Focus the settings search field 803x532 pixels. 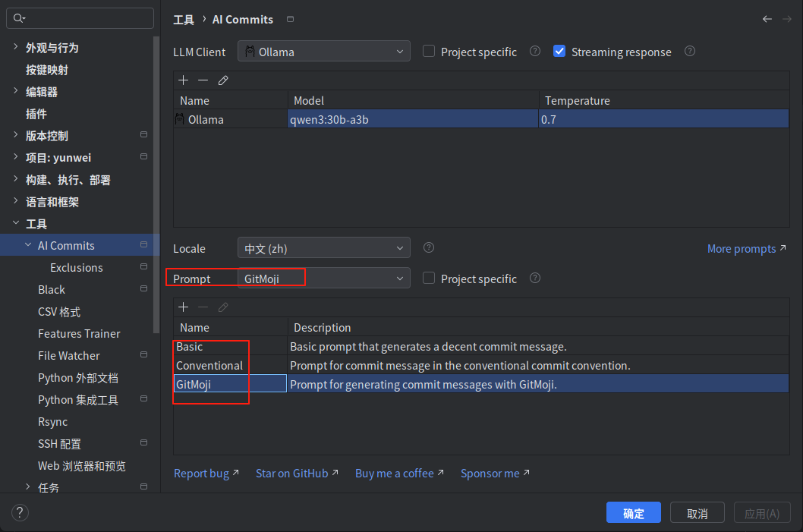80,18
